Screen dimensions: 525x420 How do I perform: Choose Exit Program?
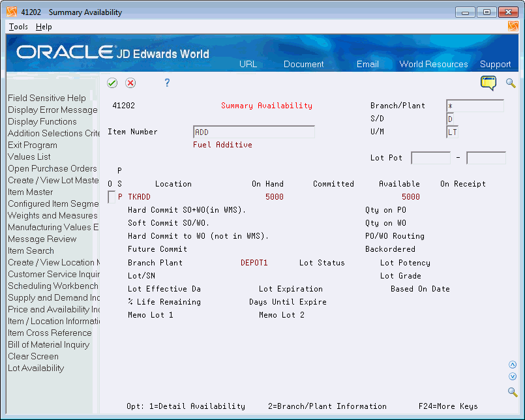coord(33,145)
